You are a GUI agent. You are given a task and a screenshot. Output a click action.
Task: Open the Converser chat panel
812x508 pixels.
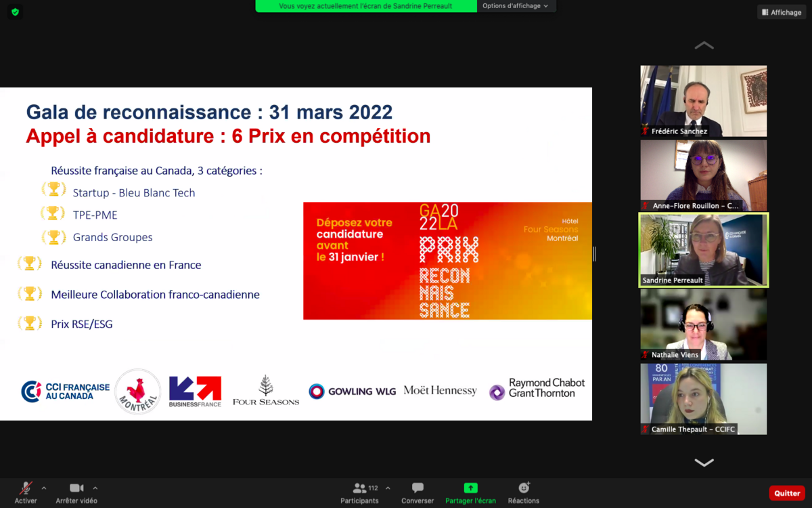click(x=418, y=489)
